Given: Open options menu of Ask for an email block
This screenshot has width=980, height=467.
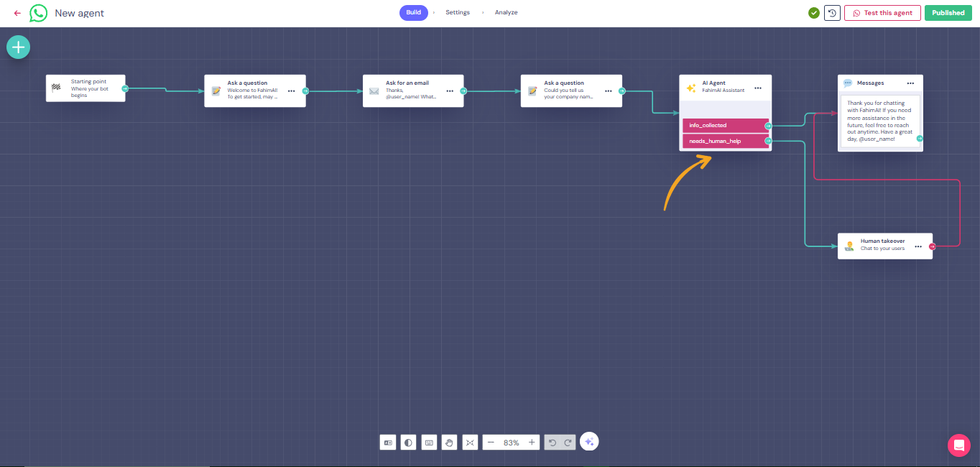Looking at the screenshot, I should pyautogui.click(x=450, y=91).
